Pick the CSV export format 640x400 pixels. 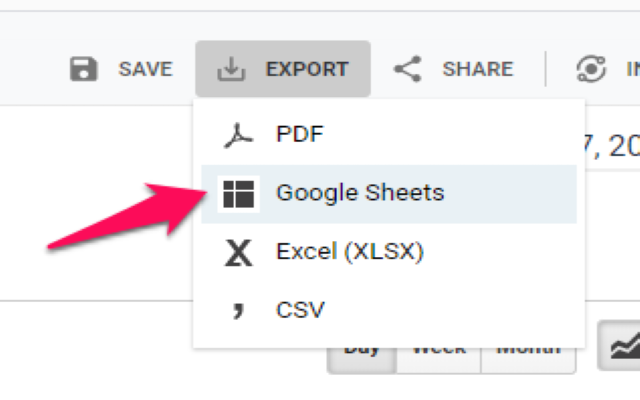[300, 310]
